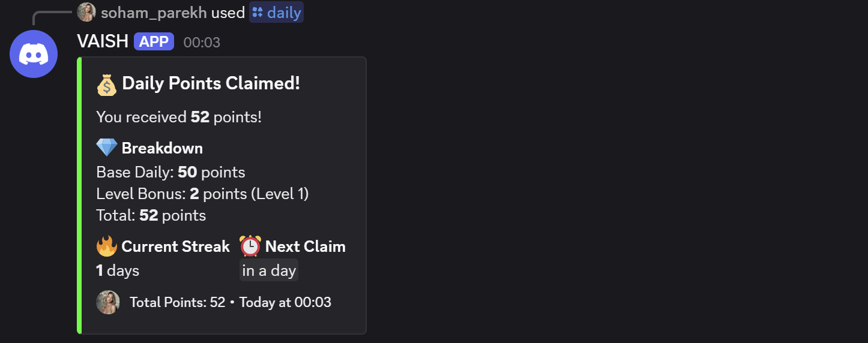This screenshot has height=343, width=868.
Task: Open the VAISH bot profile name
Action: (103, 41)
